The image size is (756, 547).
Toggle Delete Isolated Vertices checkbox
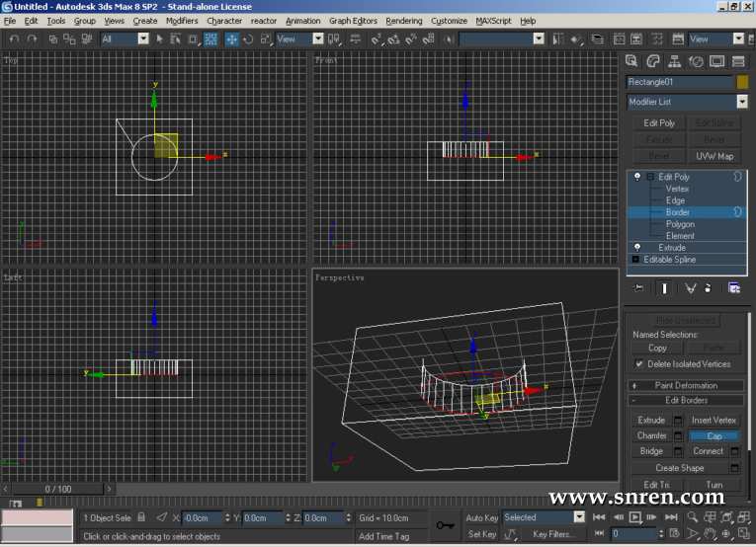638,364
